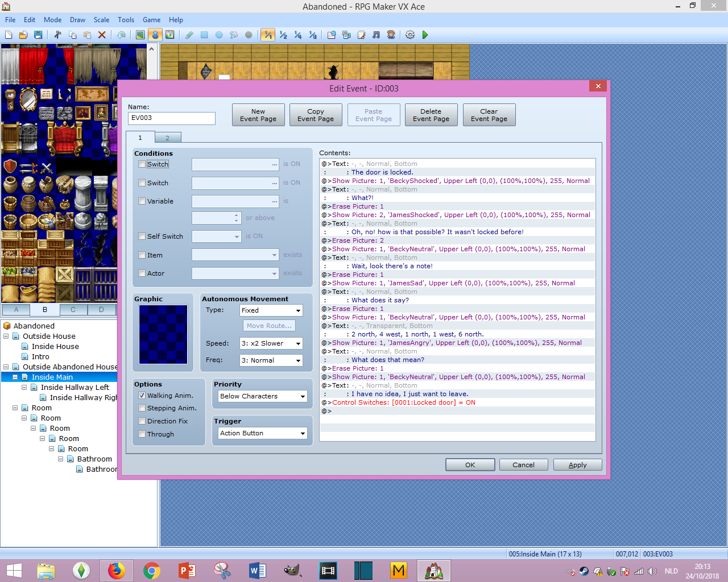This screenshot has height=582, width=728.
Task: Click the Undo toolbar icon
Action: [121, 35]
